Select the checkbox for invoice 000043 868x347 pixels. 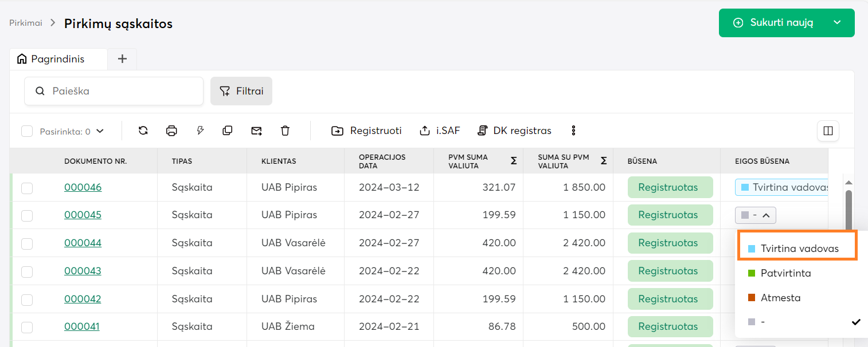[27, 271]
